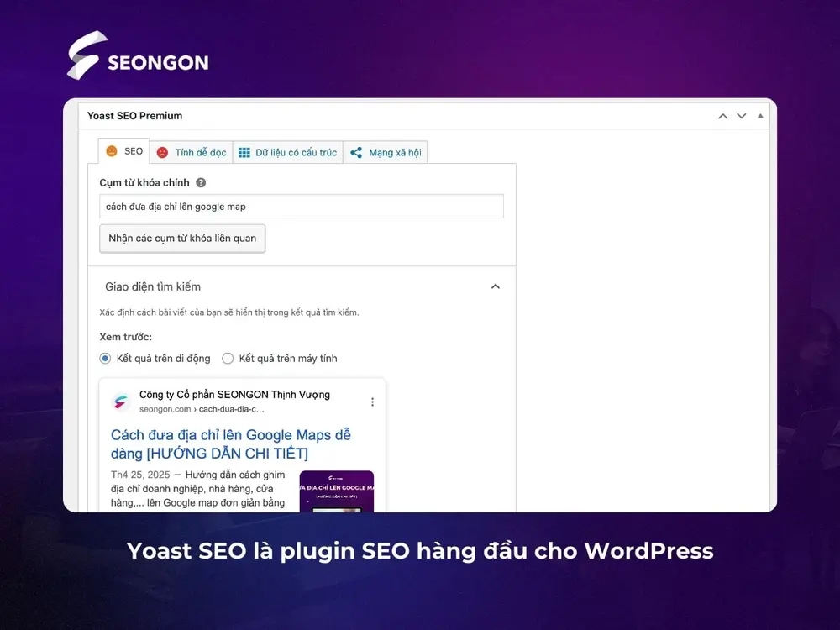The height and width of the screenshot is (630, 840).
Task: Select Kết quả trên máy tính radio
Action: (x=228, y=359)
